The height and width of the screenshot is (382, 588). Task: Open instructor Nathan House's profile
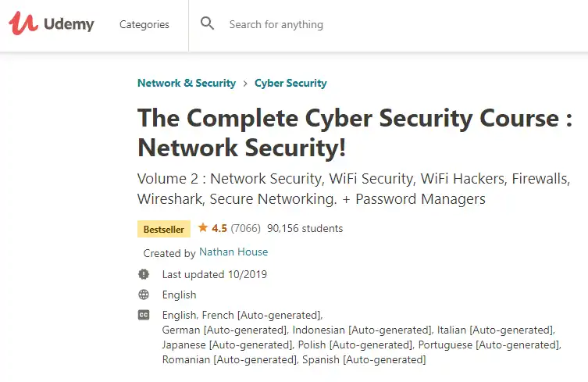[233, 252]
